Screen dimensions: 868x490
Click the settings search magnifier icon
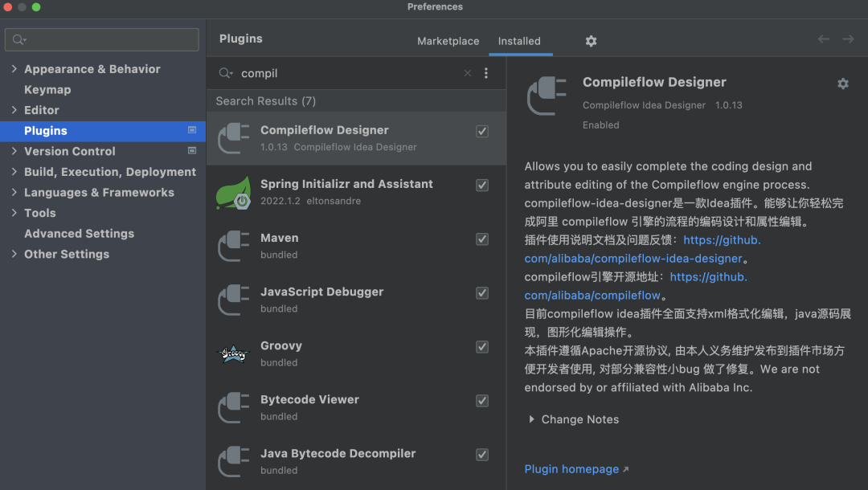[x=18, y=39]
